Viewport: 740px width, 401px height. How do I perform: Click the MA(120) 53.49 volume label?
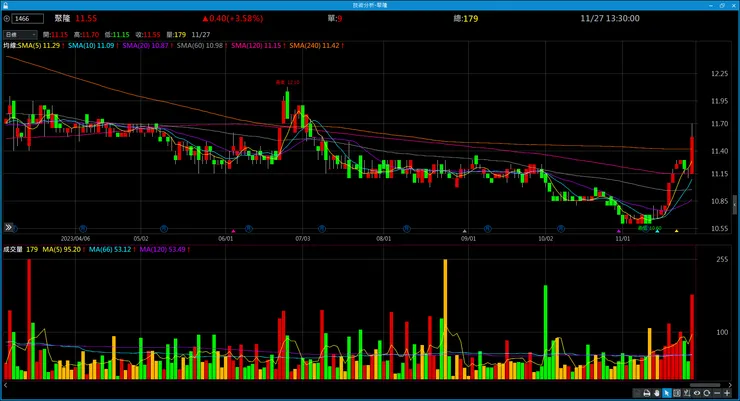(163, 250)
